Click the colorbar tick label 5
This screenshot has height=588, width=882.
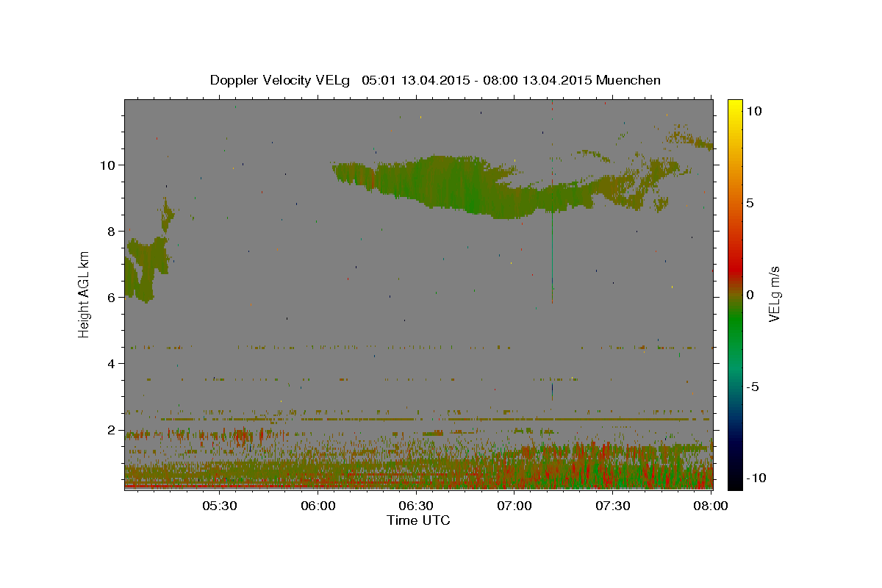(x=750, y=203)
